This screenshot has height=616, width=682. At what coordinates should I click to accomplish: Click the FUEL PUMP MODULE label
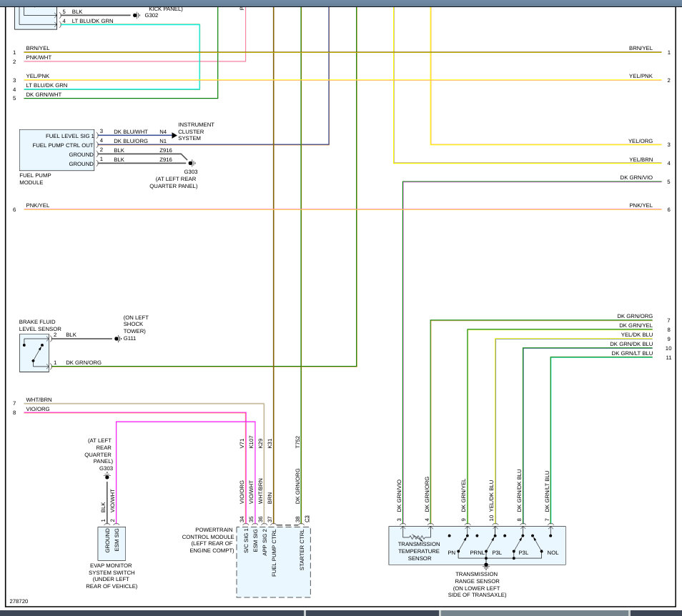(35, 179)
